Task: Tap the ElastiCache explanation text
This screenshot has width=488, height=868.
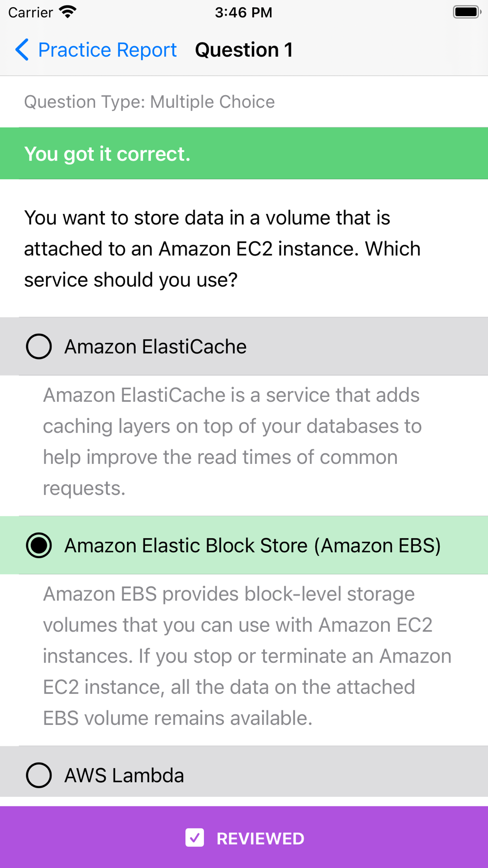Action: coord(232,441)
